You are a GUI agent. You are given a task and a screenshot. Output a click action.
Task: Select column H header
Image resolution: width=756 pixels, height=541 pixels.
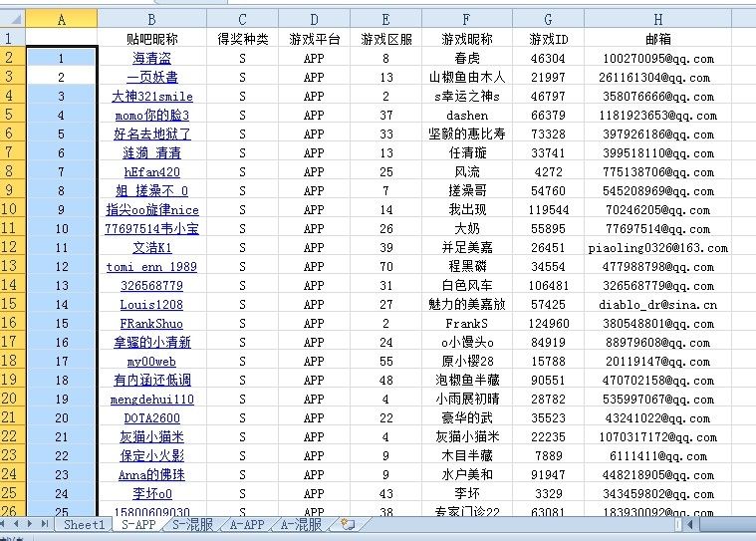point(658,19)
